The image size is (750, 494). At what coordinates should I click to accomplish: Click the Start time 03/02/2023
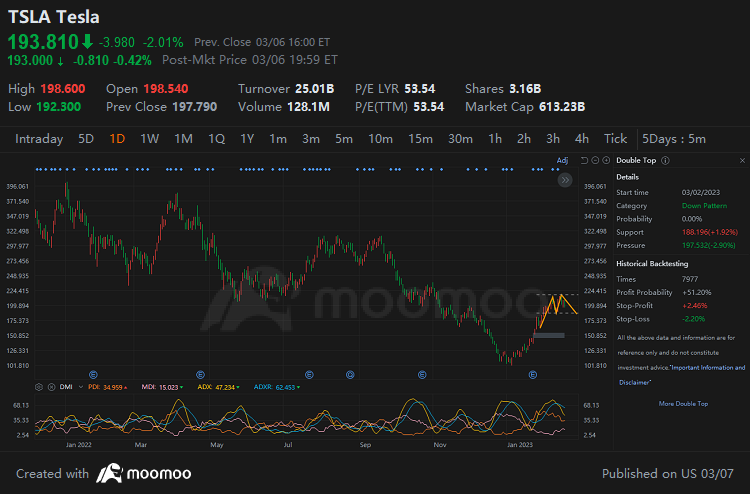[x=701, y=192]
